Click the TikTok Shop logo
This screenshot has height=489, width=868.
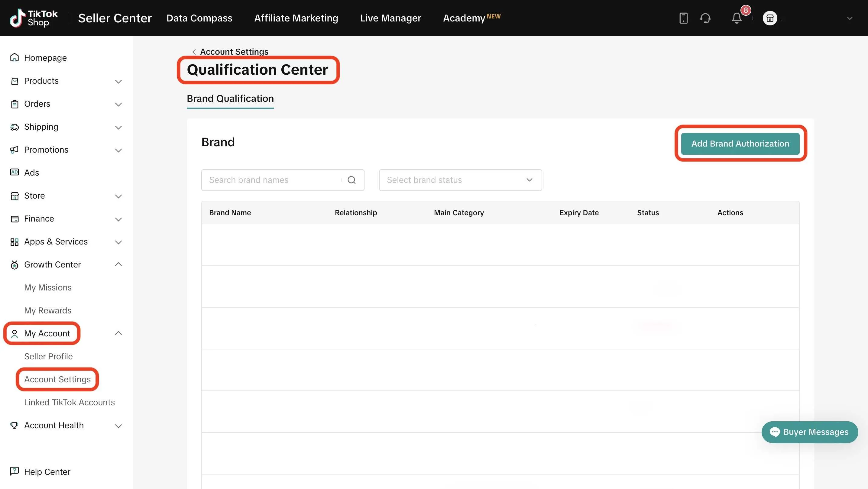point(34,18)
